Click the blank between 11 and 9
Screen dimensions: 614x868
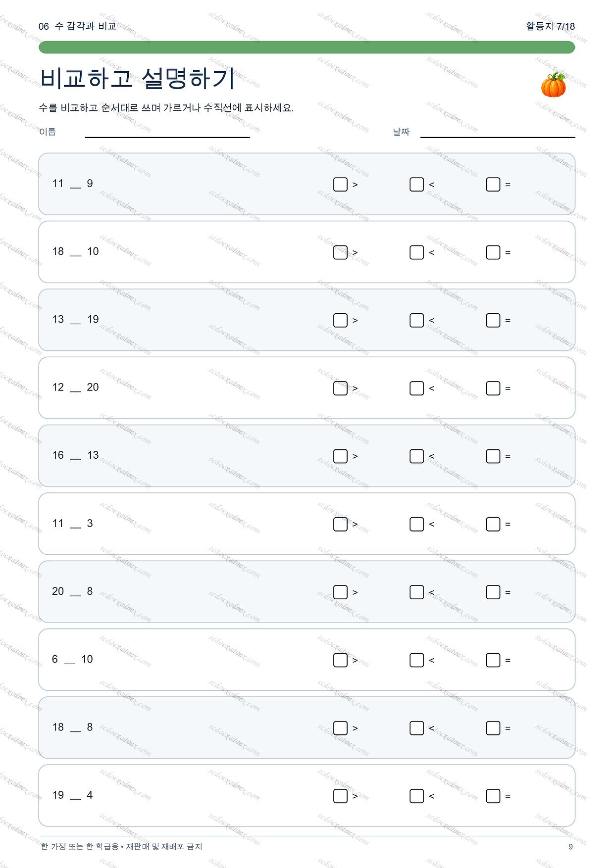pos(75,186)
